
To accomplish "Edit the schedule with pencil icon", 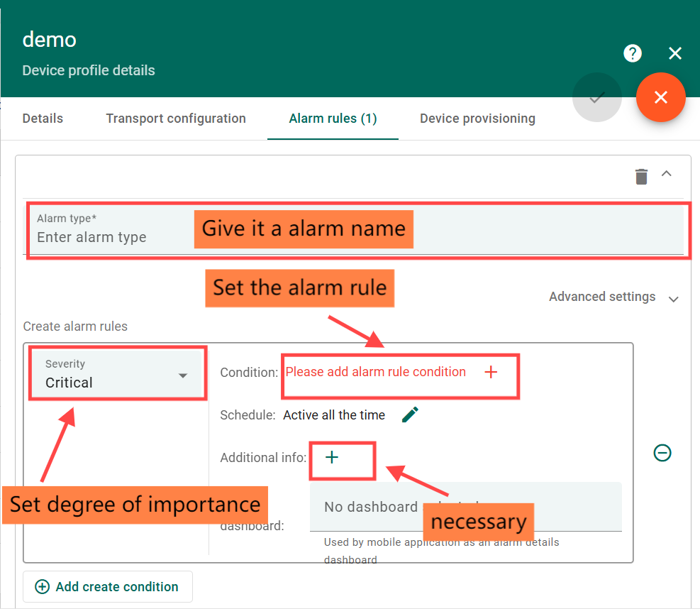I will (410, 415).
